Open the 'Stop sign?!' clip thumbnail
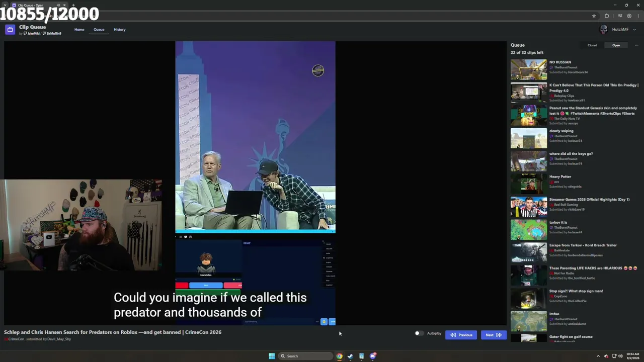 coord(529,299)
